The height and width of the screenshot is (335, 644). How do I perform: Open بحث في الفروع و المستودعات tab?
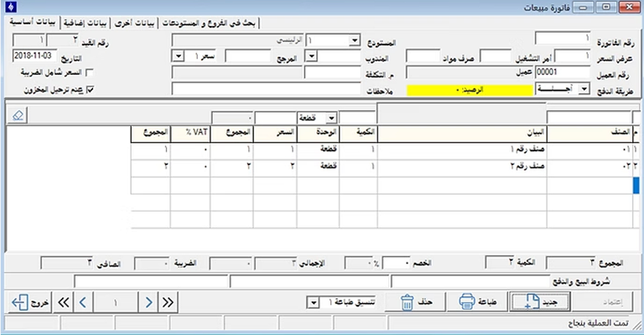pyautogui.click(x=209, y=23)
